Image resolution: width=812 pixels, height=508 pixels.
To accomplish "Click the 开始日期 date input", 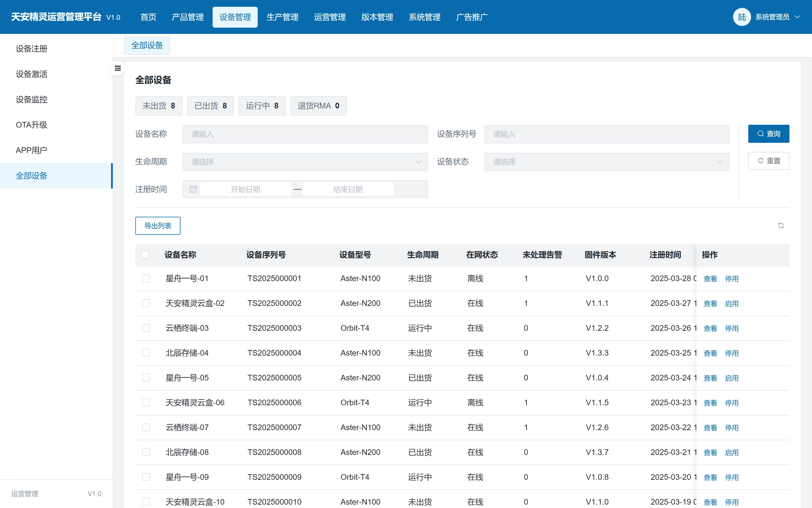I will [245, 189].
